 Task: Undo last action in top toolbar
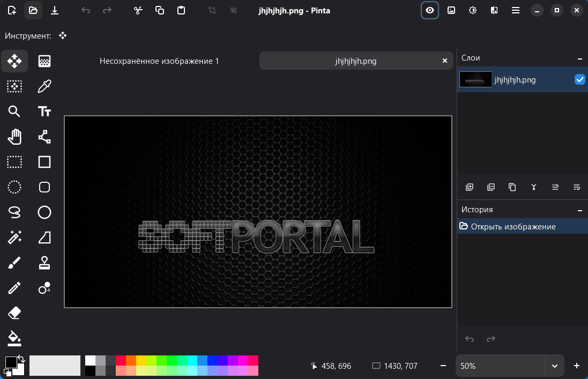click(86, 11)
